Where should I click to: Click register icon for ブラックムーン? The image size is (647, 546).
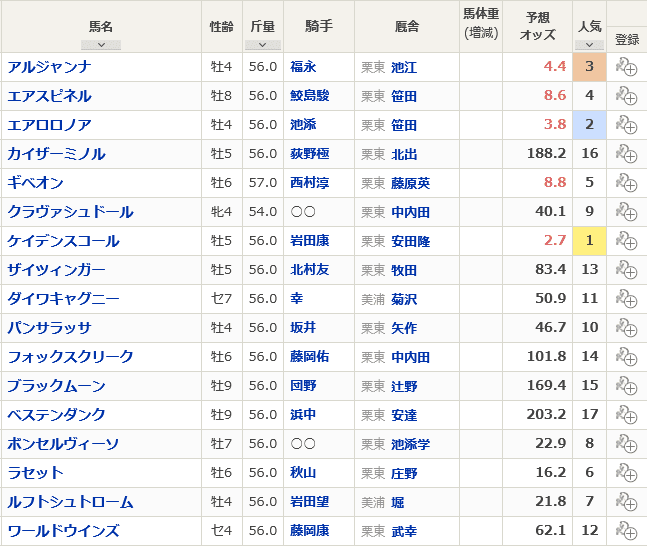[x=626, y=385]
